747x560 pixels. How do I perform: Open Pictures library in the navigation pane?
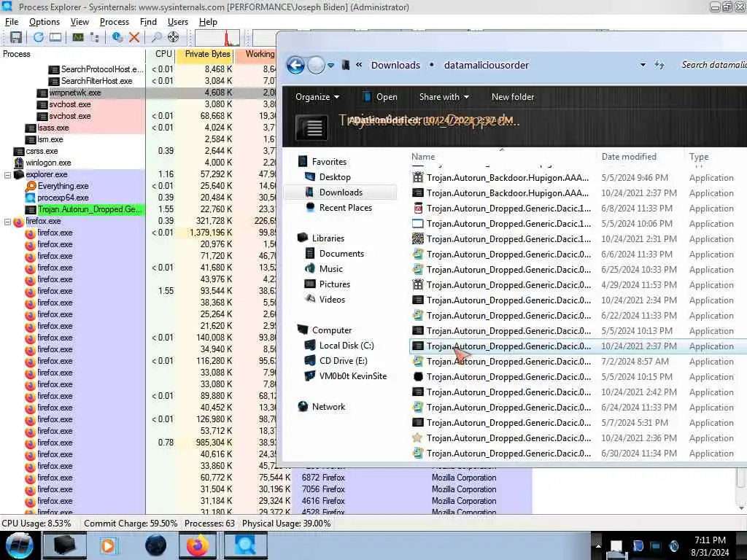[334, 284]
